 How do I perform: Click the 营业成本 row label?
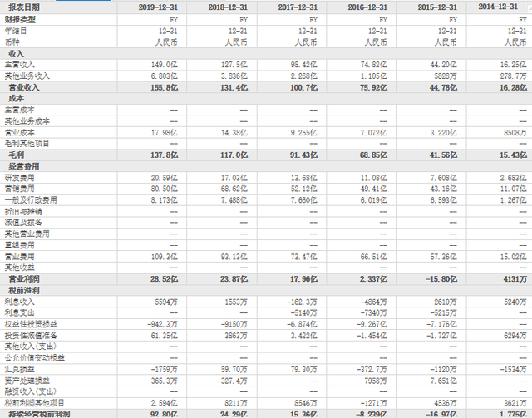20,132
